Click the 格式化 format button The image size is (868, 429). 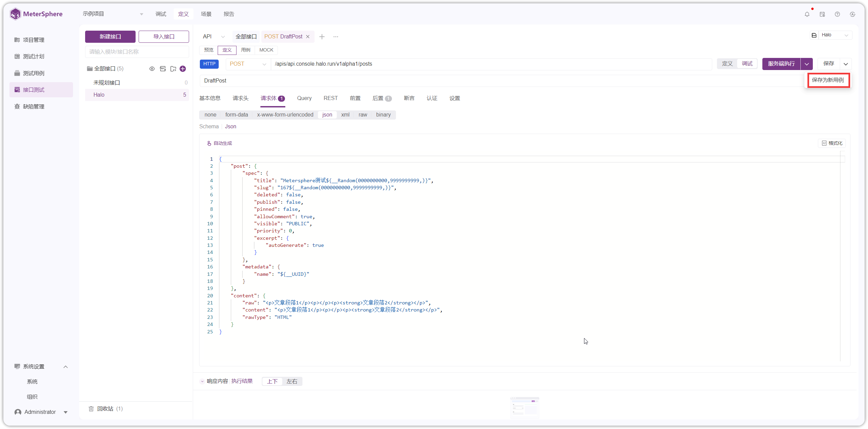point(832,143)
